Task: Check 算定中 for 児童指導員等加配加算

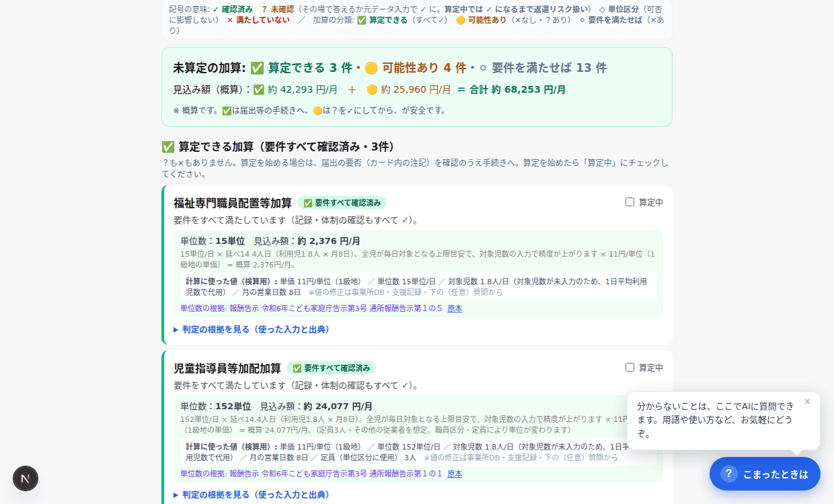Action: 630,368
